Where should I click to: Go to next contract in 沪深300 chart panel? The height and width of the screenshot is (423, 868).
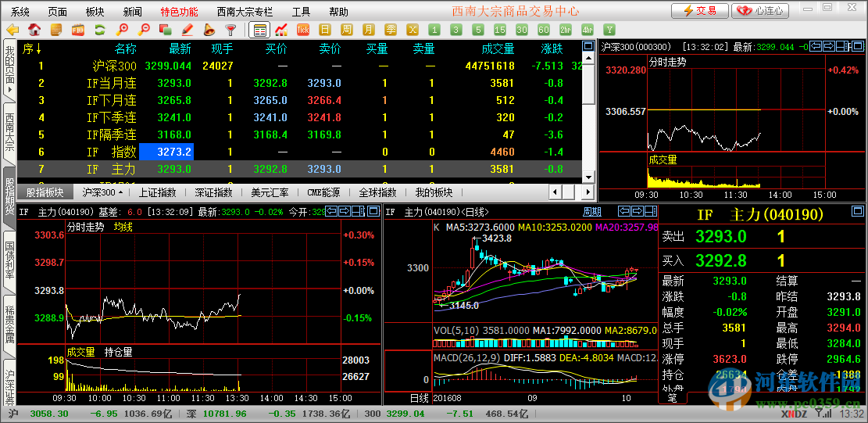click(829, 46)
